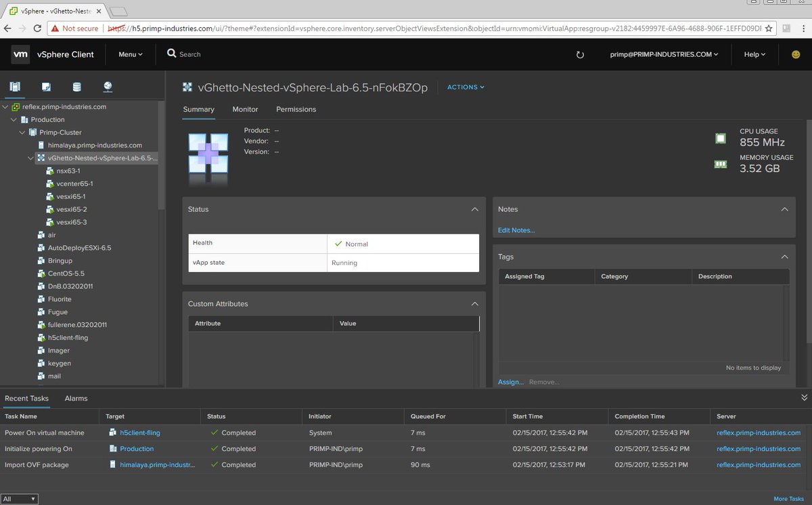The width and height of the screenshot is (812, 505).
Task: Collapse the Notes panel
Action: point(784,210)
